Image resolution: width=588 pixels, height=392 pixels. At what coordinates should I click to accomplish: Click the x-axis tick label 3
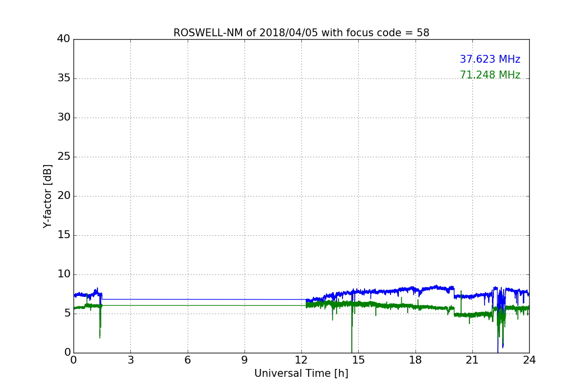[x=130, y=360]
